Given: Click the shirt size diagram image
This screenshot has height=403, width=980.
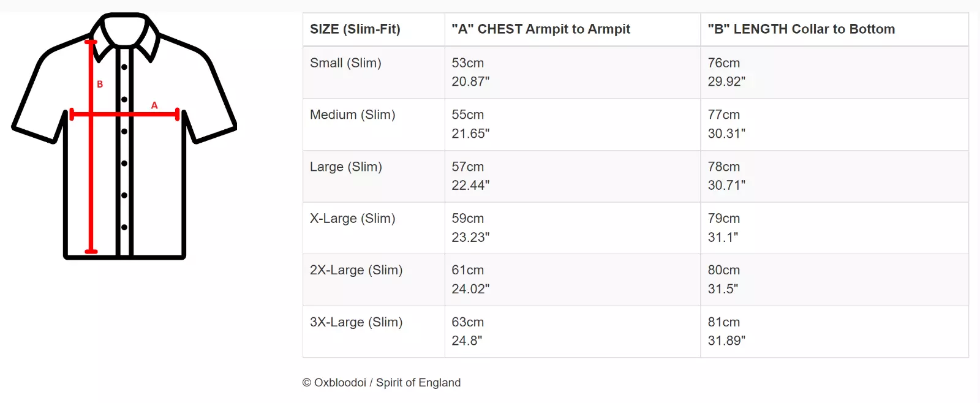Looking at the screenshot, I should click(x=124, y=136).
